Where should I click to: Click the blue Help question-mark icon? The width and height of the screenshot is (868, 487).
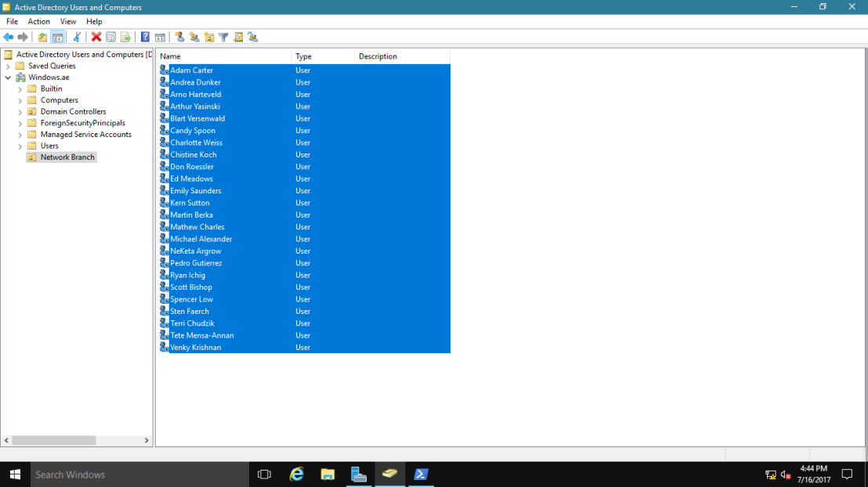point(145,37)
